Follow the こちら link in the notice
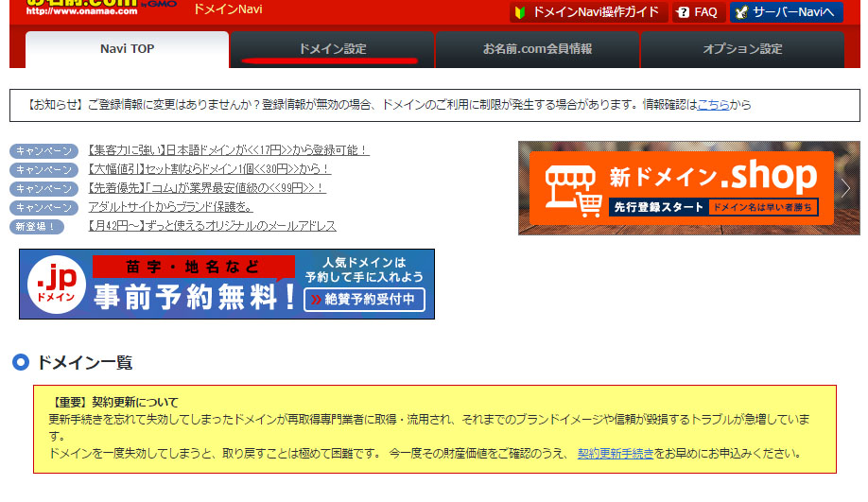This screenshot has height=502, width=868. coord(713,105)
